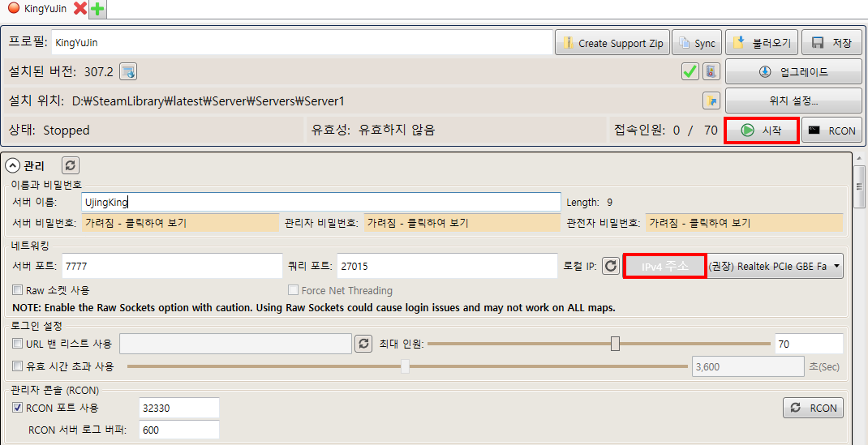Collapse the 관리 section chevron
This screenshot has height=445, width=868.
[x=12, y=165]
